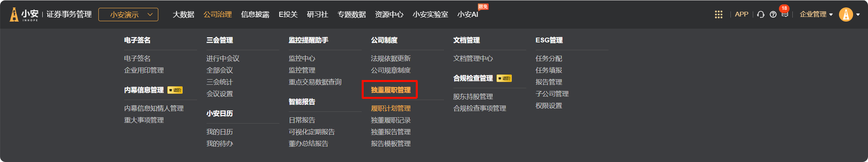Click the 进阶 badge next to 合规检查管理

pyautogui.click(x=504, y=78)
